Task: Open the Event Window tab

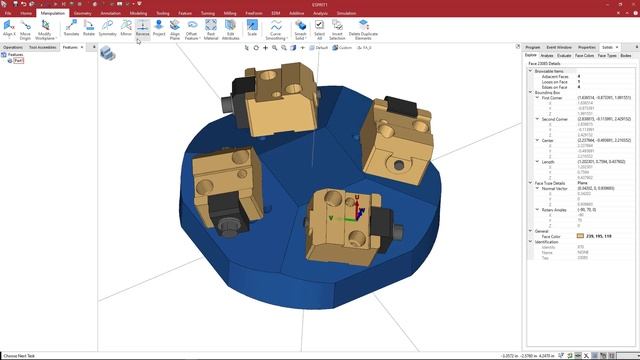Action: pos(559,47)
